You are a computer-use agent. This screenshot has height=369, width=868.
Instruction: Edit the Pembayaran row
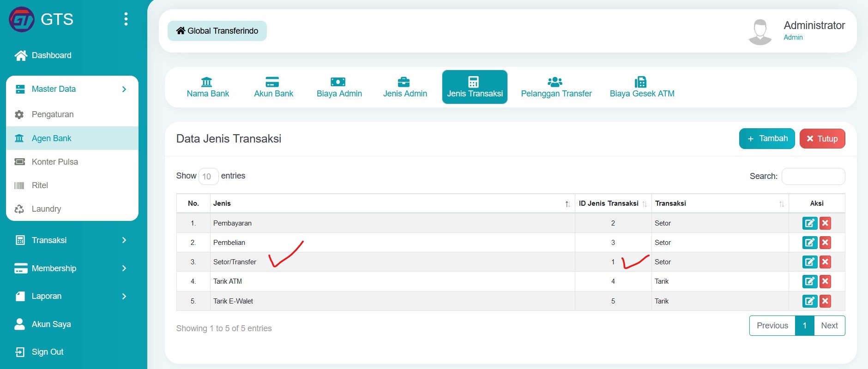[810, 223]
